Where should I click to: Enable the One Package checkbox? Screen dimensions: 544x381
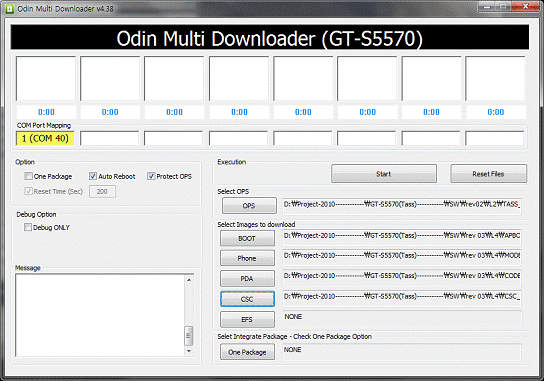(x=28, y=176)
